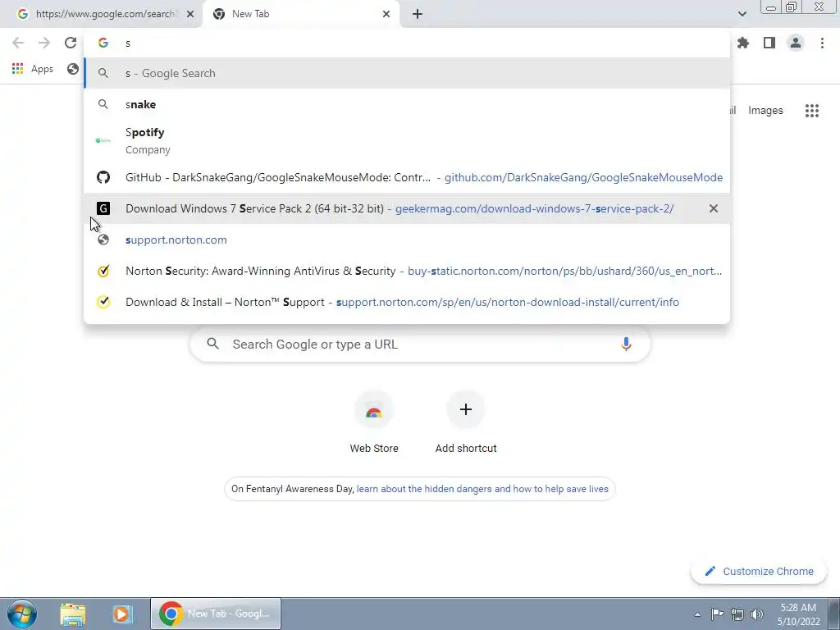The height and width of the screenshot is (630, 840).
Task: Open the Google apps grid icon
Action: (x=811, y=111)
